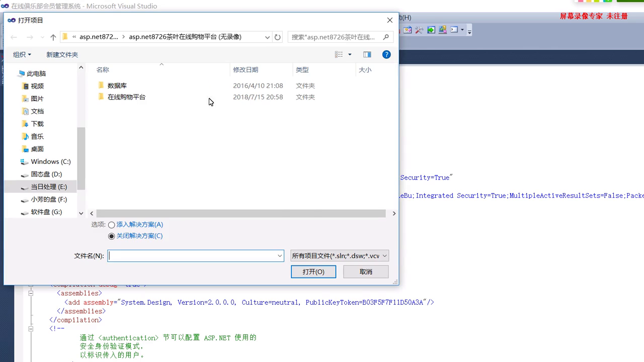Click the </compilation> closing tag in editor
Viewport: 644px width, 362px height.
coord(75,320)
